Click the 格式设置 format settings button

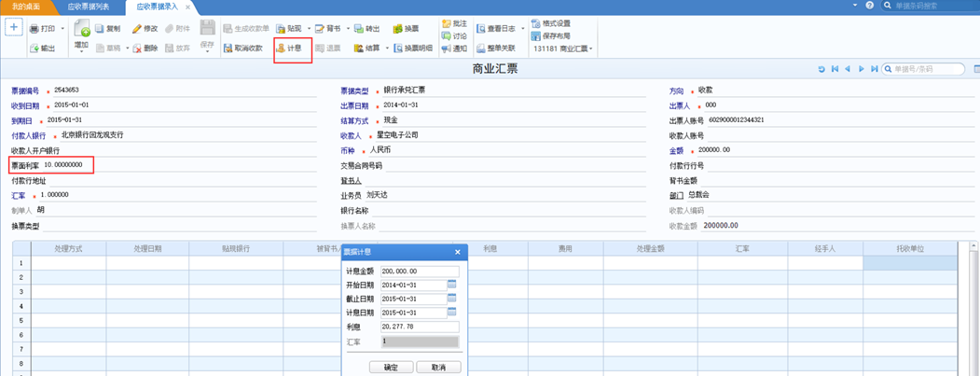[x=551, y=23]
